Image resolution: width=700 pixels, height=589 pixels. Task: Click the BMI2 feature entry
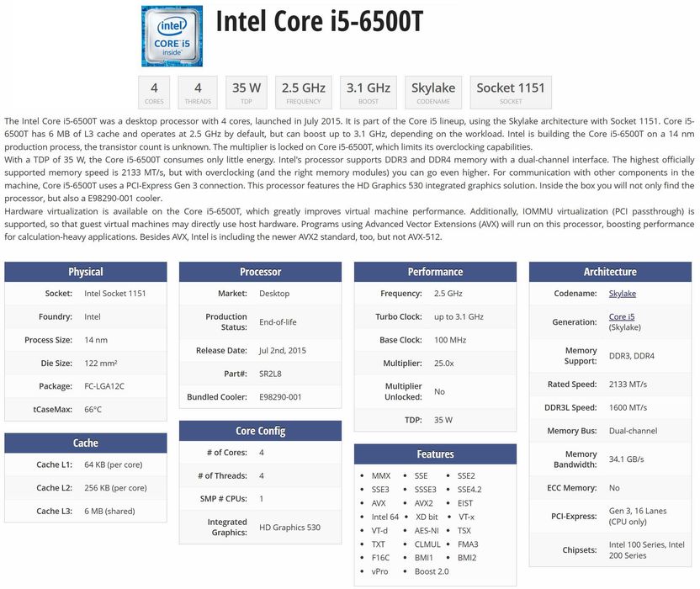[x=467, y=558]
